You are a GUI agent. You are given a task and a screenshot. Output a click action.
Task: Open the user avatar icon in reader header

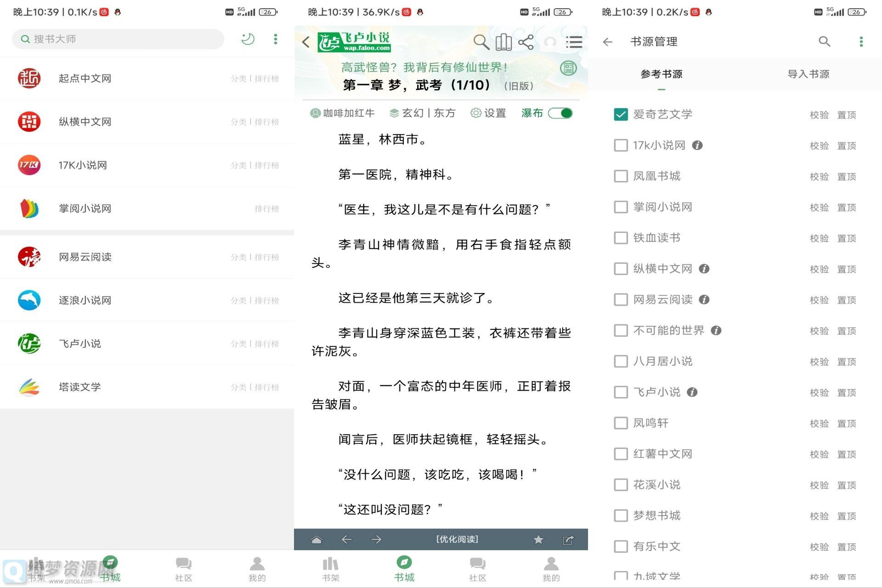(x=550, y=42)
